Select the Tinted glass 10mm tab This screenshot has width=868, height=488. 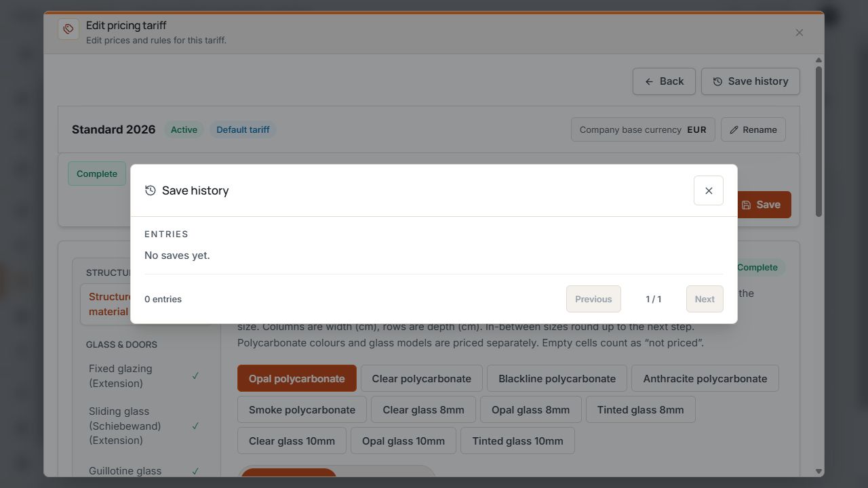(517, 441)
